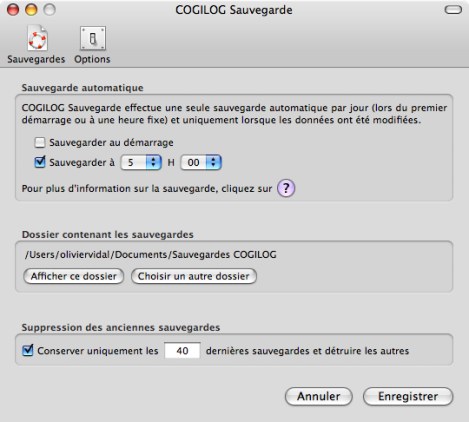The image size is (469, 422).
Task: Minimize window with the yellow button
Action: click(31, 10)
